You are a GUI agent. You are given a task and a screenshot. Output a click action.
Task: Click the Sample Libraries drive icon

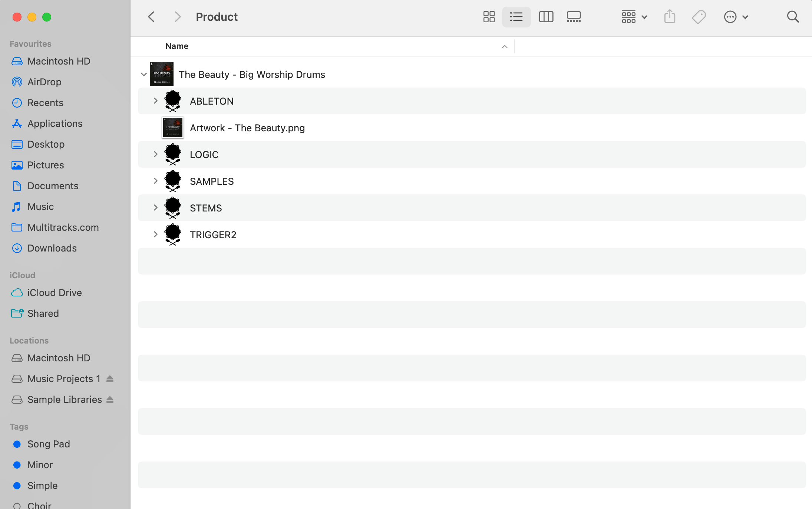coord(17,400)
